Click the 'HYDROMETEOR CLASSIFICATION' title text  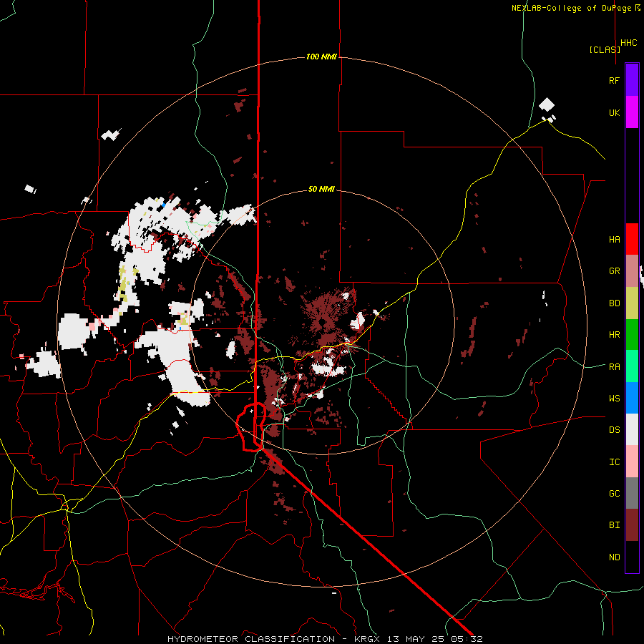click(x=251, y=639)
